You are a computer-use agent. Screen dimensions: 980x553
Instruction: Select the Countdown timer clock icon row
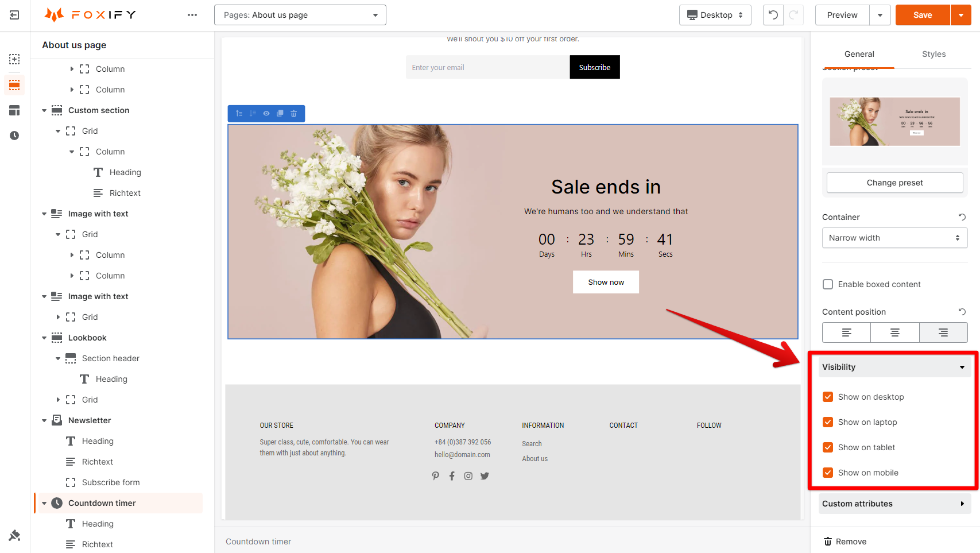click(119, 503)
